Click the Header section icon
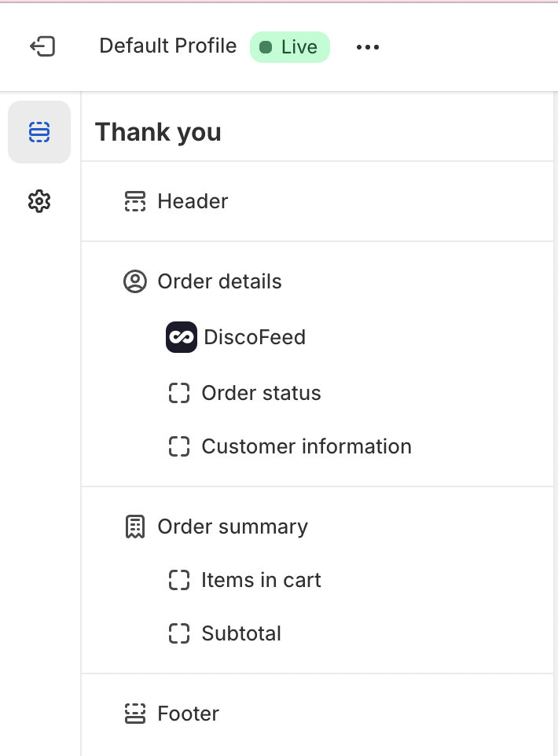 [135, 202]
